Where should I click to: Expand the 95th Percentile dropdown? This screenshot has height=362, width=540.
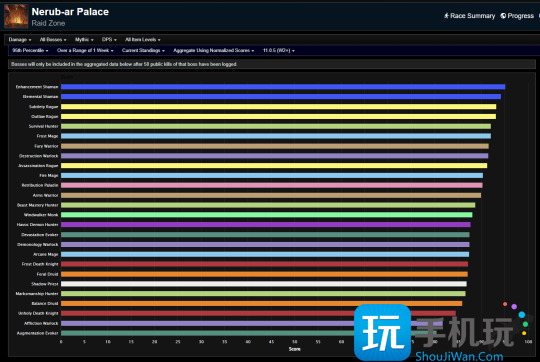(x=30, y=51)
